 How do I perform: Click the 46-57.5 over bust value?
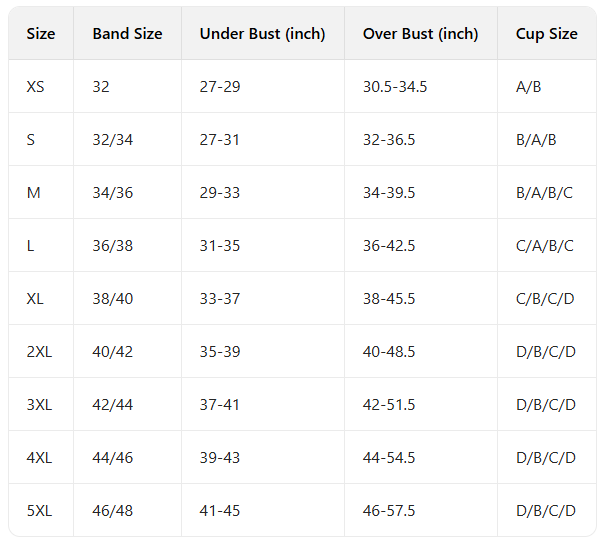tap(389, 511)
